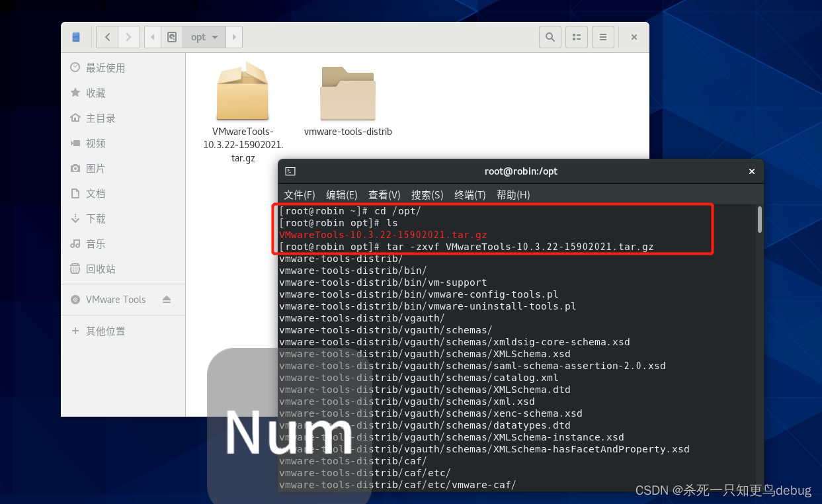The image size is (822, 504).
Task: Toggle list view in file manager
Action: point(577,37)
